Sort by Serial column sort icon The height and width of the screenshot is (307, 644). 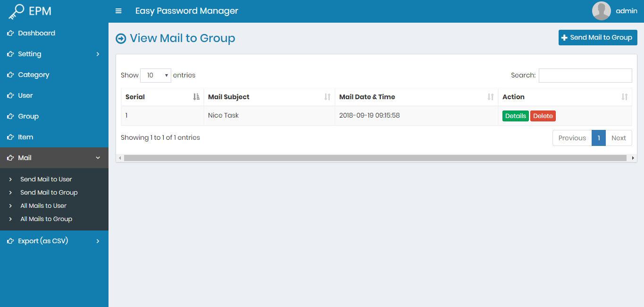click(196, 97)
